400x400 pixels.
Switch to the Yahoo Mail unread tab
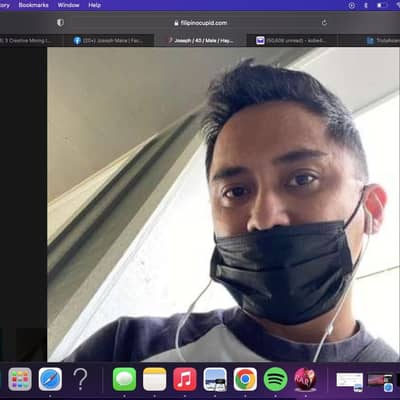292,41
